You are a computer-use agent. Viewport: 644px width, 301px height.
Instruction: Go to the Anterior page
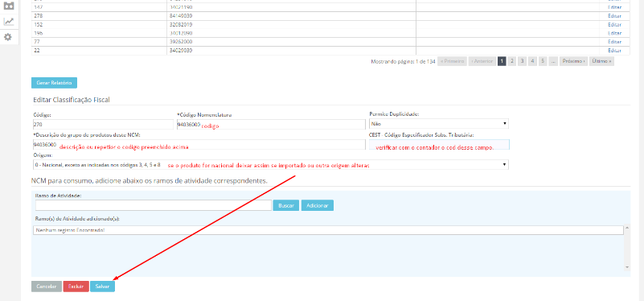(482, 61)
